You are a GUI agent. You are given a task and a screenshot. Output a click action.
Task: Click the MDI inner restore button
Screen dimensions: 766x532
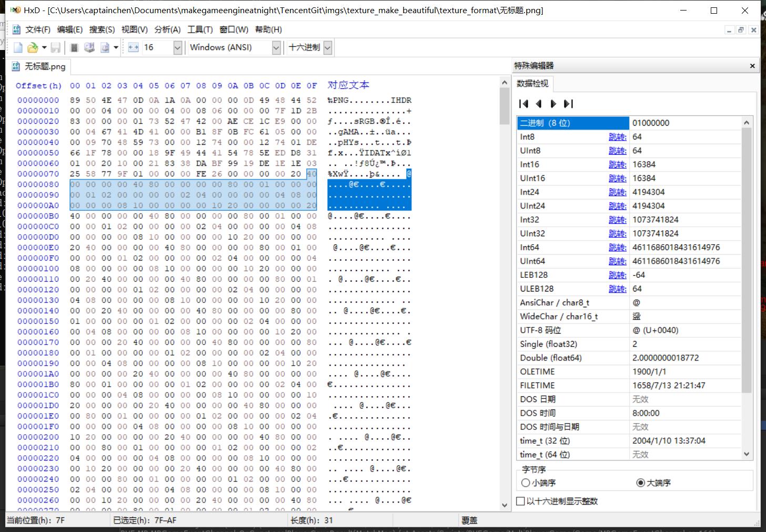[741, 30]
